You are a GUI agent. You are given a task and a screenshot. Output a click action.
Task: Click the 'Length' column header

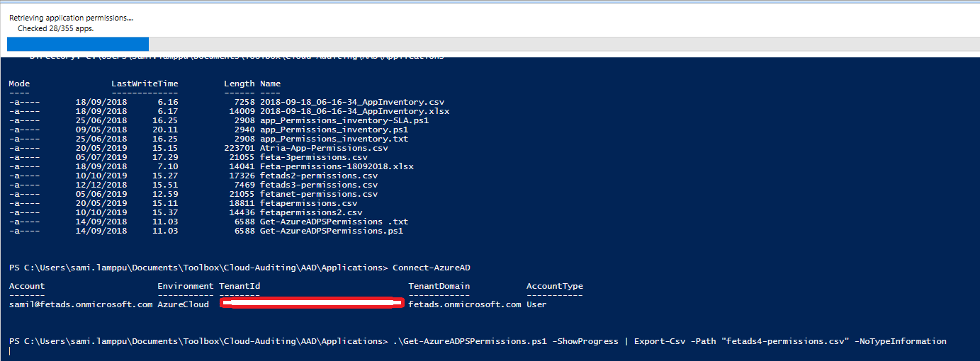(239, 84)
